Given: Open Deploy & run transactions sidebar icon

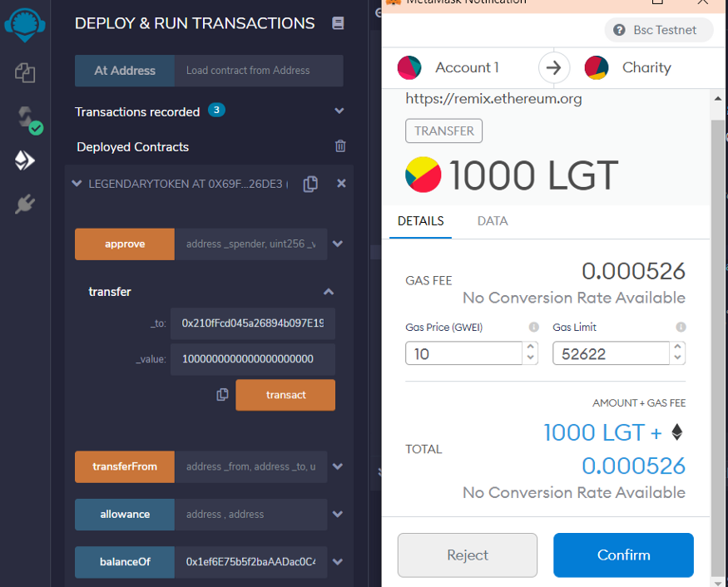Looking at the screenshot, I should (25, 160).
